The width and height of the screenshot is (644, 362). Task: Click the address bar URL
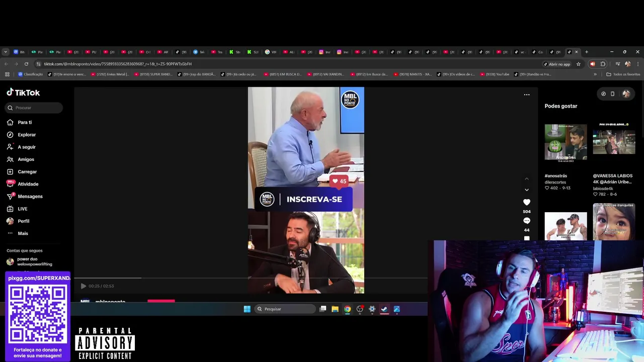point(118,64)
